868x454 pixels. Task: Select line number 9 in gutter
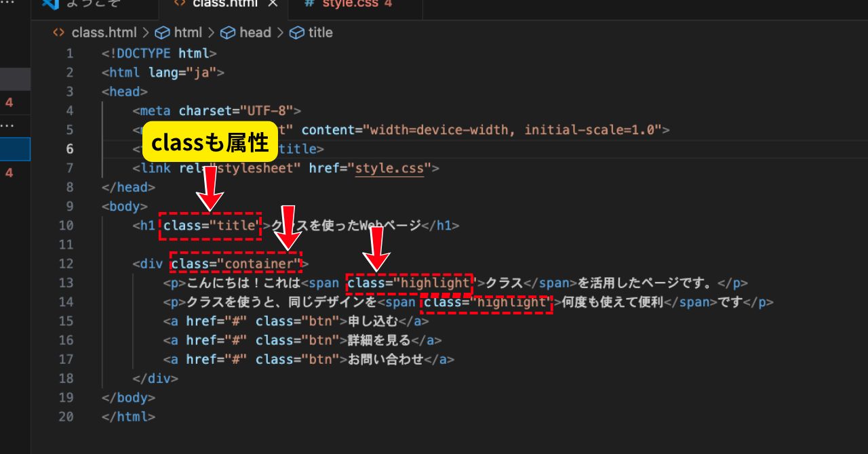click(x=70, y=206)
